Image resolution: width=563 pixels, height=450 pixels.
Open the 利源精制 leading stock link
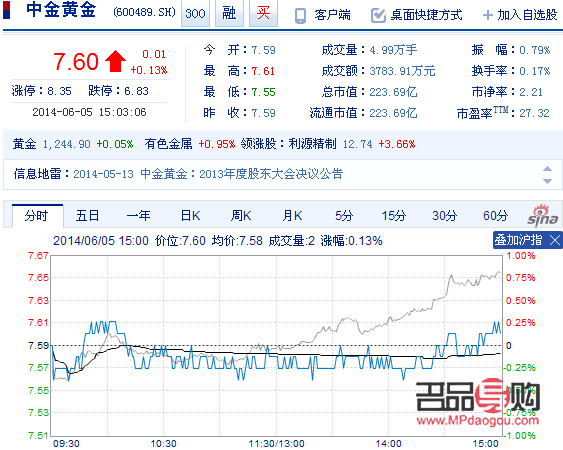pos(312,144)
